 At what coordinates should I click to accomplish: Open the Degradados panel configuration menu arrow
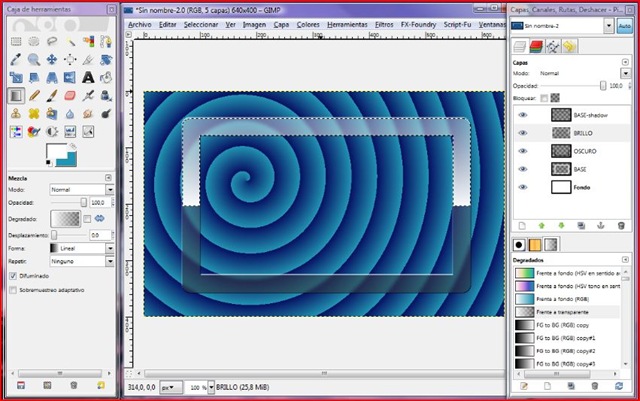point(625,260)
